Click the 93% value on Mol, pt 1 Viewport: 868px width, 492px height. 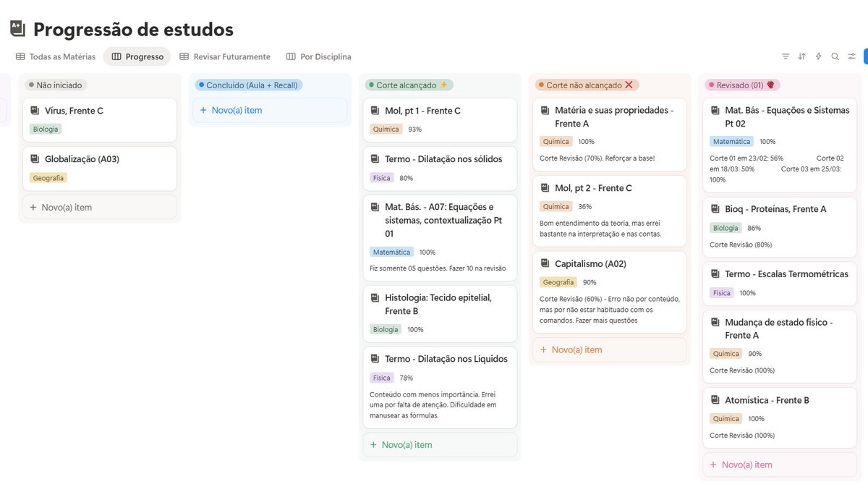pos(414,129)
